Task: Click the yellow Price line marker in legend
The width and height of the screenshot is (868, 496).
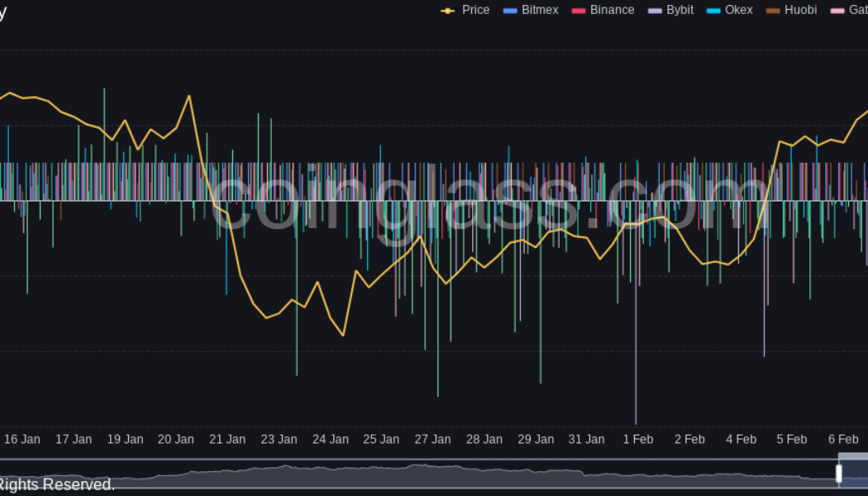Action: click(x=447, y=11)
